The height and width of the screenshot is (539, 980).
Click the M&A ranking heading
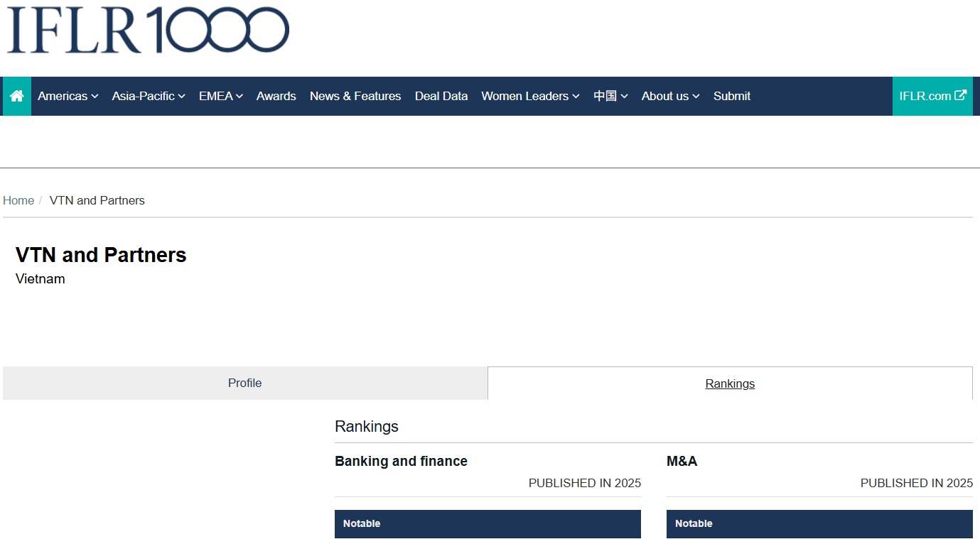pyautogui.click(x=682, y=461)
